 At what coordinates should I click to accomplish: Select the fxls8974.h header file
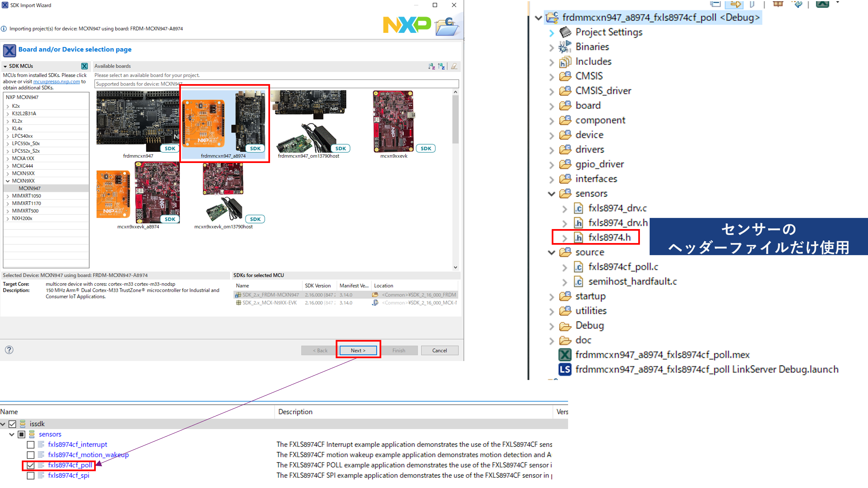609,237
